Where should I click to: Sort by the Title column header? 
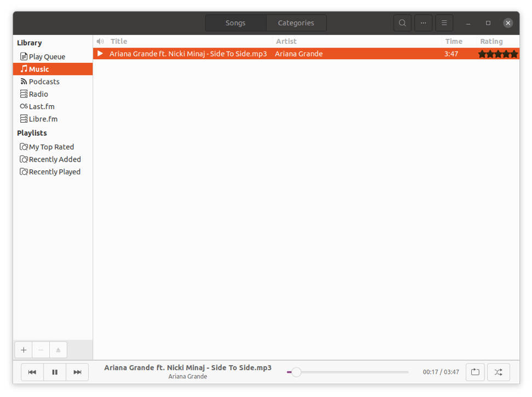click(190, 42)
